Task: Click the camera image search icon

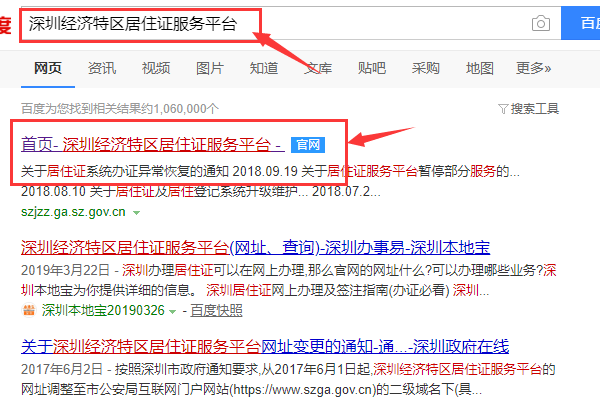Action: (541, 23)
